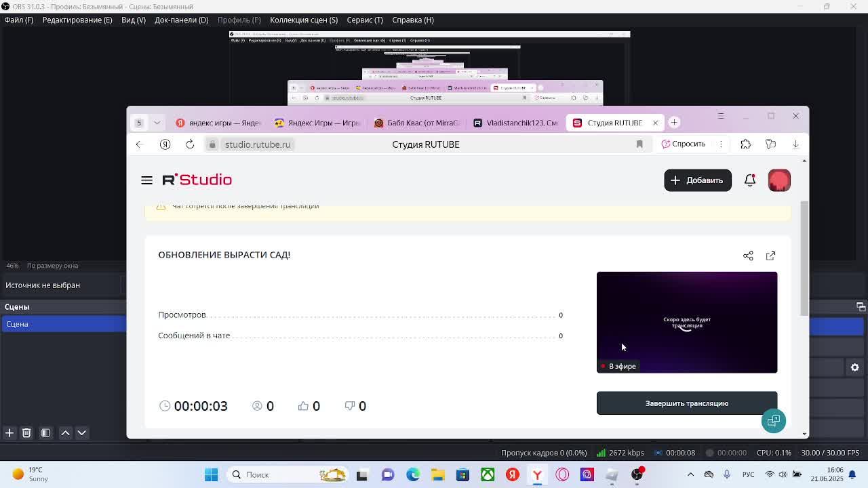Viewport: 868px width, 488px height.
Task: Click preview scale 'По размеру окна'
Action: point(52,266)
